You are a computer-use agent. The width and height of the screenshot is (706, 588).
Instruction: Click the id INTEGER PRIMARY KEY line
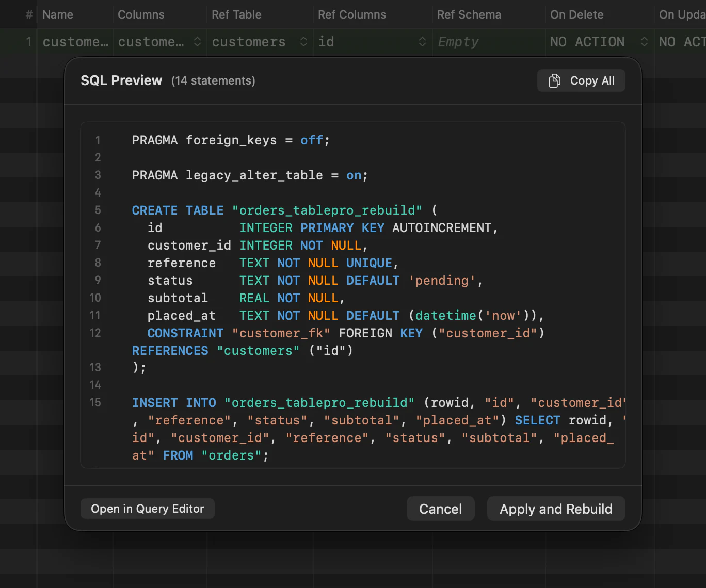[x=323, y=228]
